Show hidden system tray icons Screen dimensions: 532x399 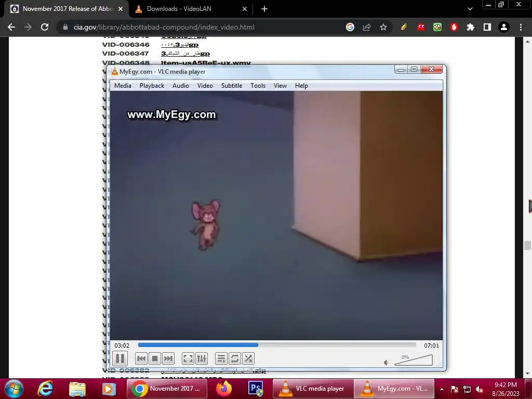442,389
